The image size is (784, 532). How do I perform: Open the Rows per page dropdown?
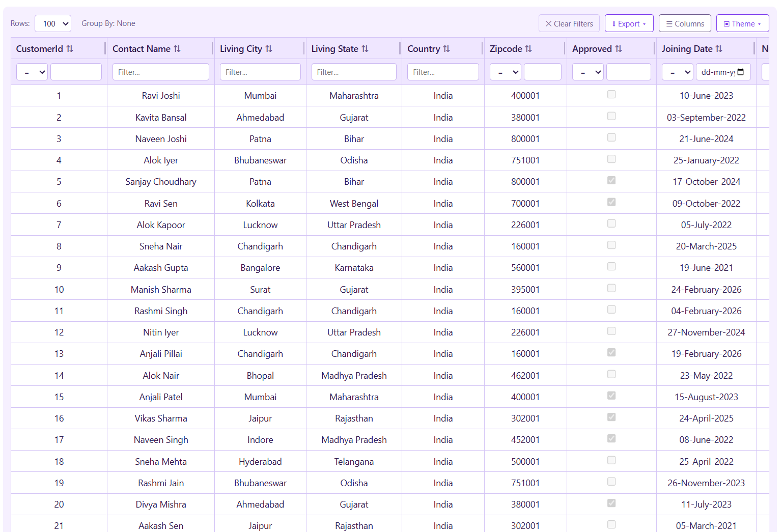[53, 23]
